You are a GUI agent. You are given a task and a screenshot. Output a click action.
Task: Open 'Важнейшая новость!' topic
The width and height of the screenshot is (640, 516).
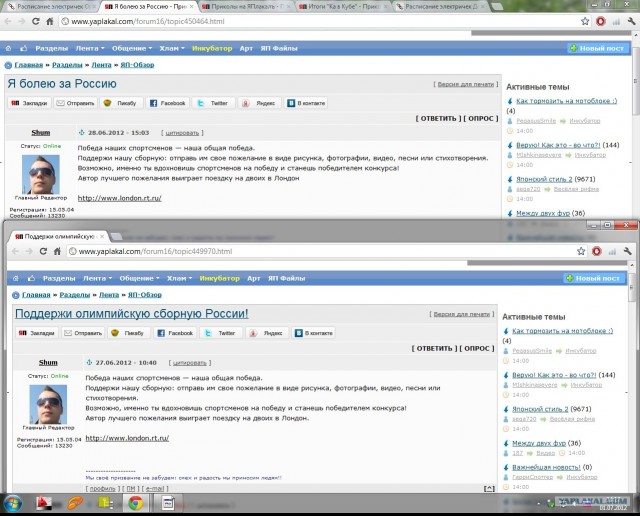(546, 467)
